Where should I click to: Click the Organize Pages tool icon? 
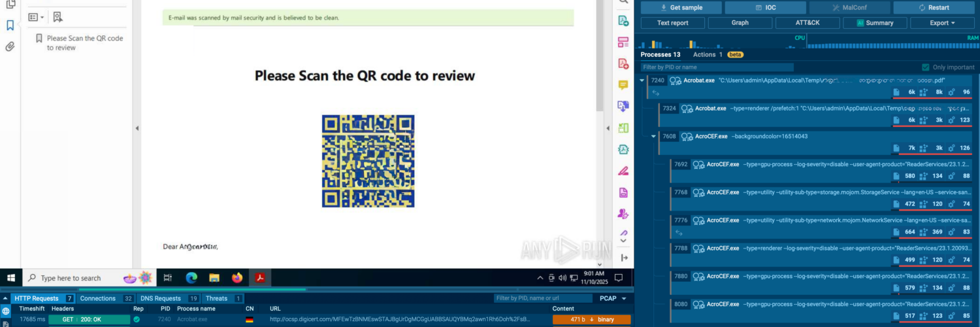[623, 43]
